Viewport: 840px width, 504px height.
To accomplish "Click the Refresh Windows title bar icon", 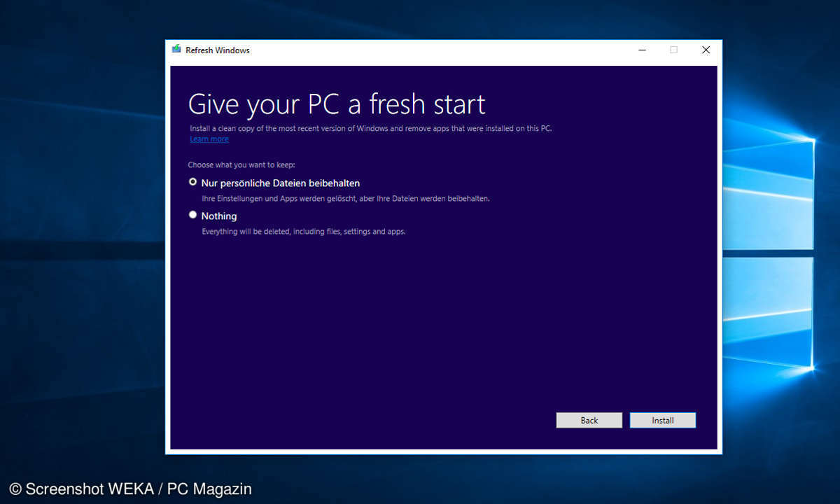I will (176, 50).
